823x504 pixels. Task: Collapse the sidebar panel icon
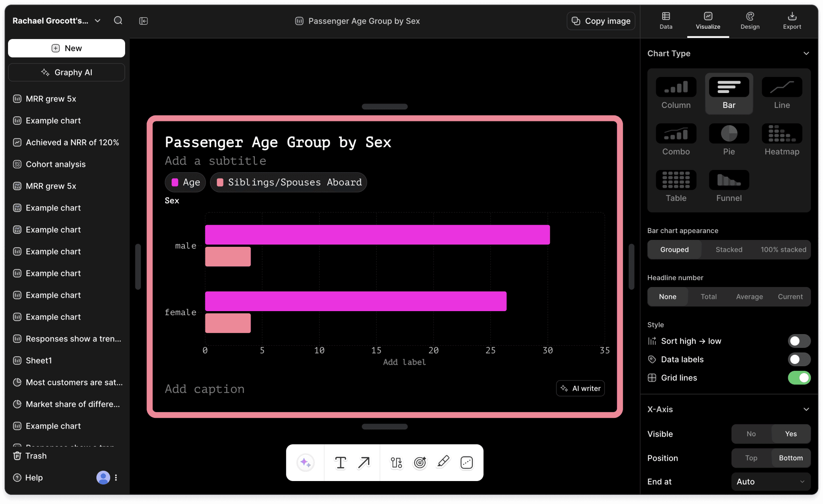pos(143,21)
